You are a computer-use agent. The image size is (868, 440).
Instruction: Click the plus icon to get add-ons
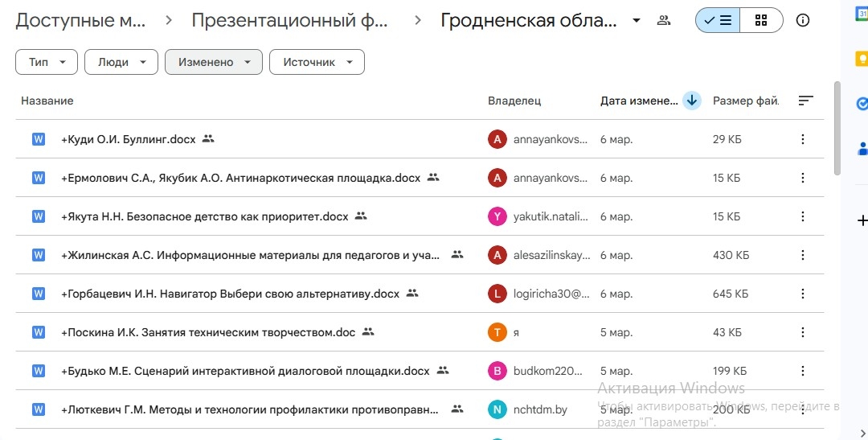[862, 220]
